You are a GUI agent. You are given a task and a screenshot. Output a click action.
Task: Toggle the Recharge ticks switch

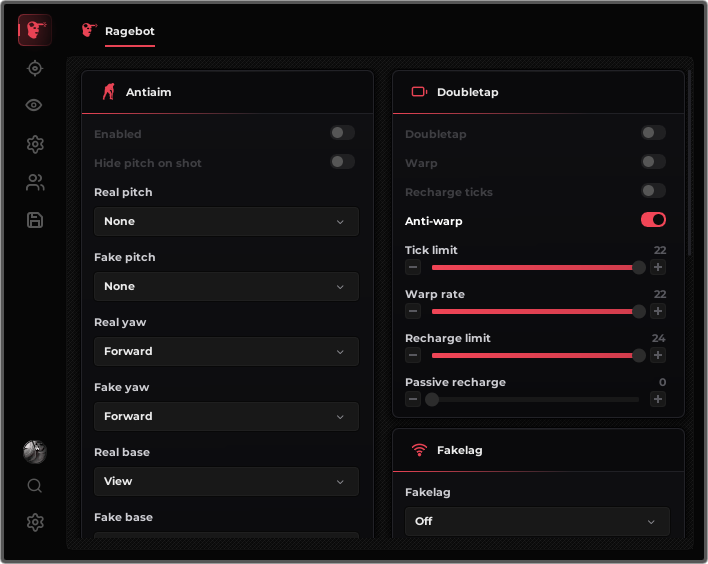pyautogui.click(x=653, y=191)
